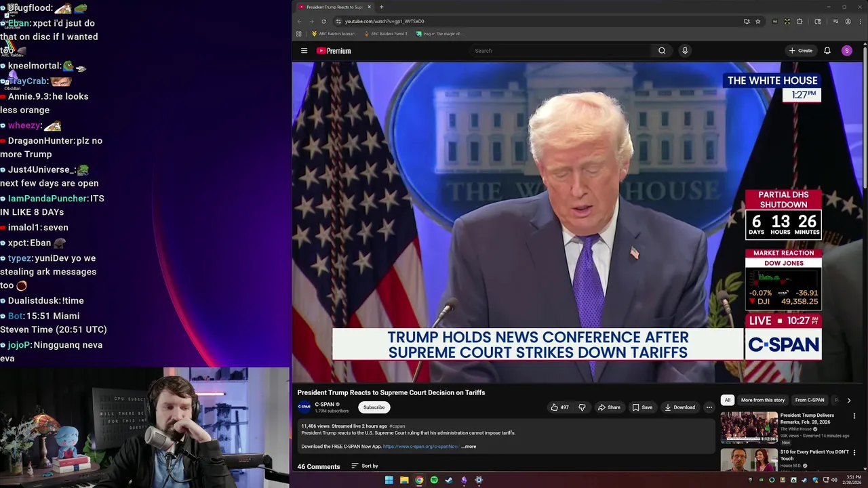Reload the page with the browser refresh icon
This screenshot has height=488, width=868.
pyautogui.click(x=323, y=21)
